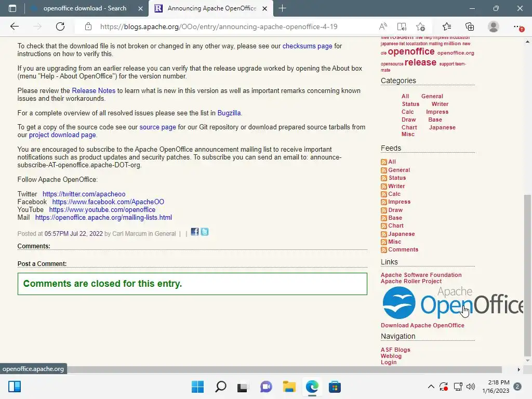532x399 pixels.
Task: Open Widgets panel on taskbar
Action: coord(15,387)
